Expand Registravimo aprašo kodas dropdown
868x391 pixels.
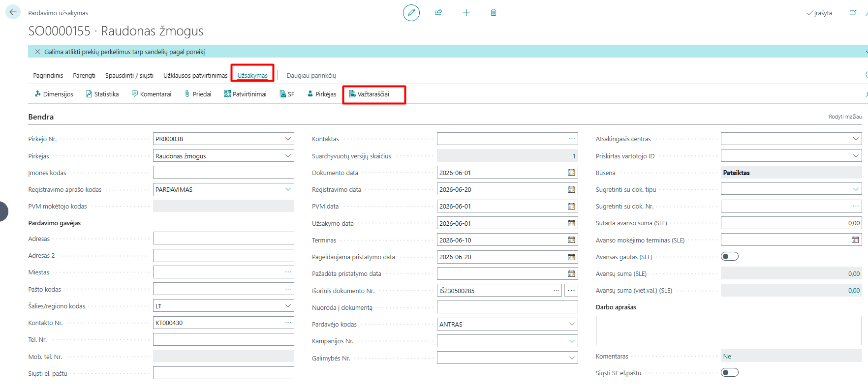point(288,189)
